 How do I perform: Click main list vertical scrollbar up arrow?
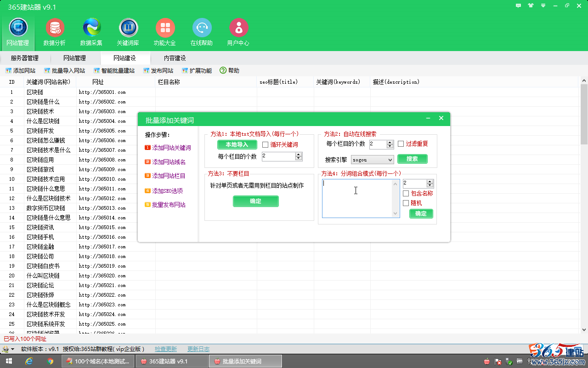(584, 81)
